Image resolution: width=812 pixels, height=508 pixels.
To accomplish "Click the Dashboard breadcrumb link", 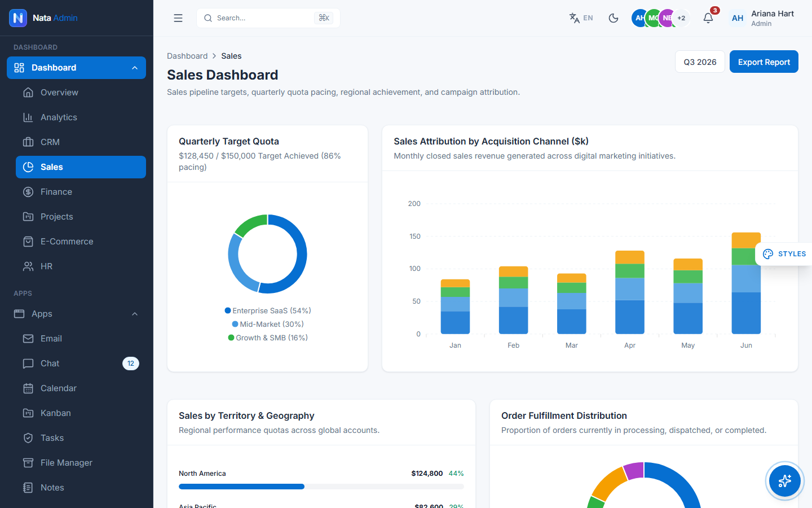I will coord(187,56).
